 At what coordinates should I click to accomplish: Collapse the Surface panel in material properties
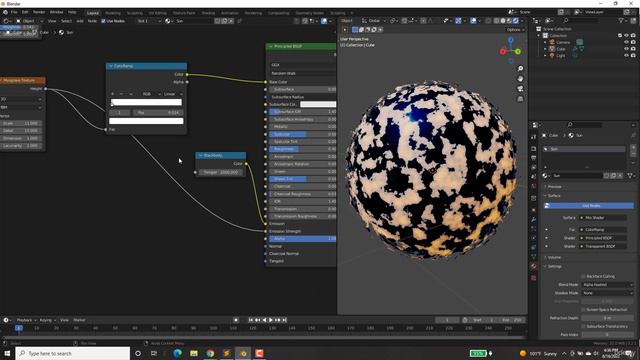click(x=554, y=196)
